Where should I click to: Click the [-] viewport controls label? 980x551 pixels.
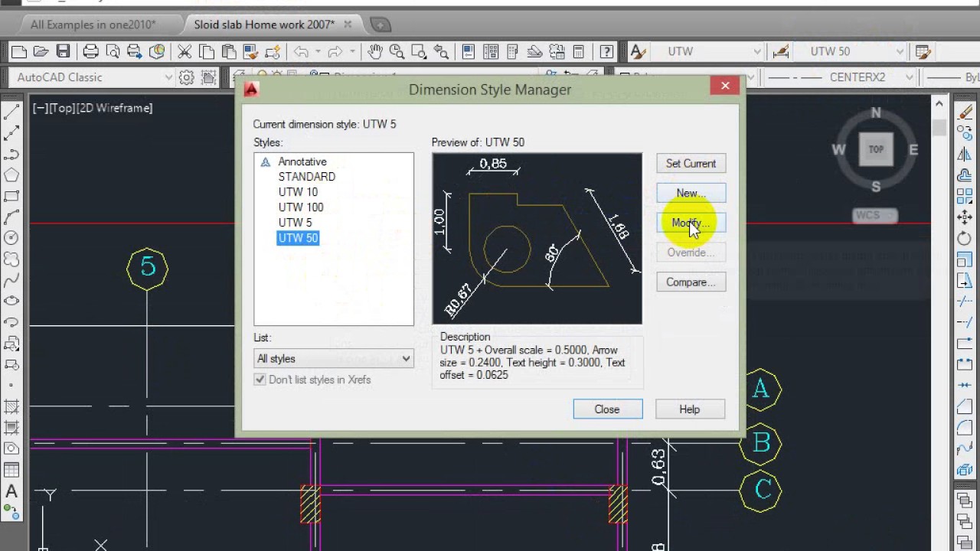[39, 108]
